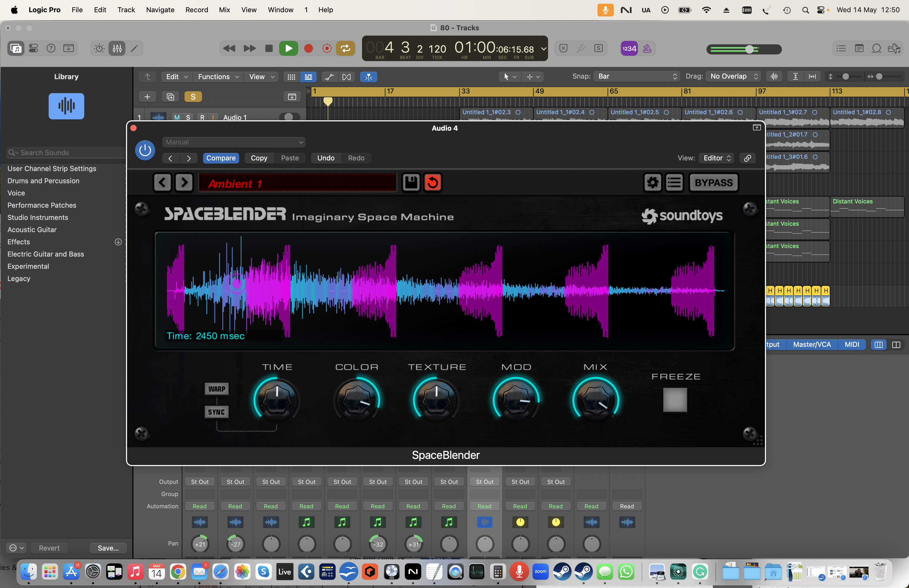This screenshot has height=588, width=909.
Task: Start playback with the green Play button
Action: click(x=288, y=48)
